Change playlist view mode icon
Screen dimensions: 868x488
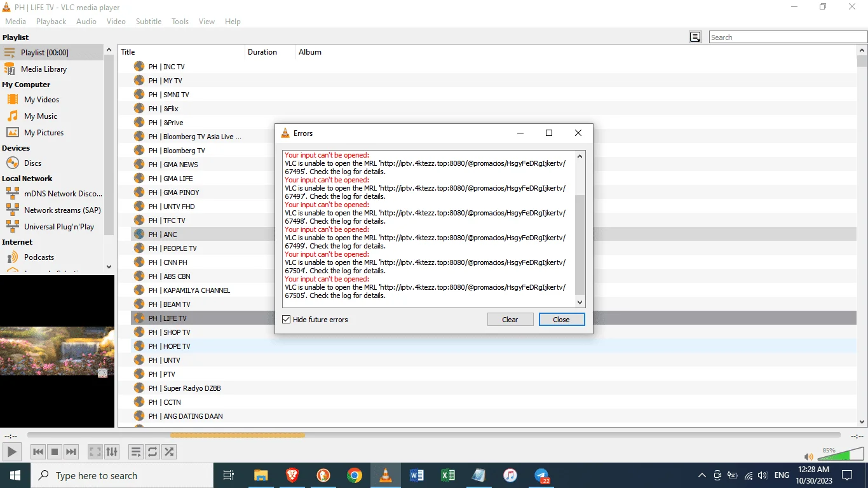[695, 37]
